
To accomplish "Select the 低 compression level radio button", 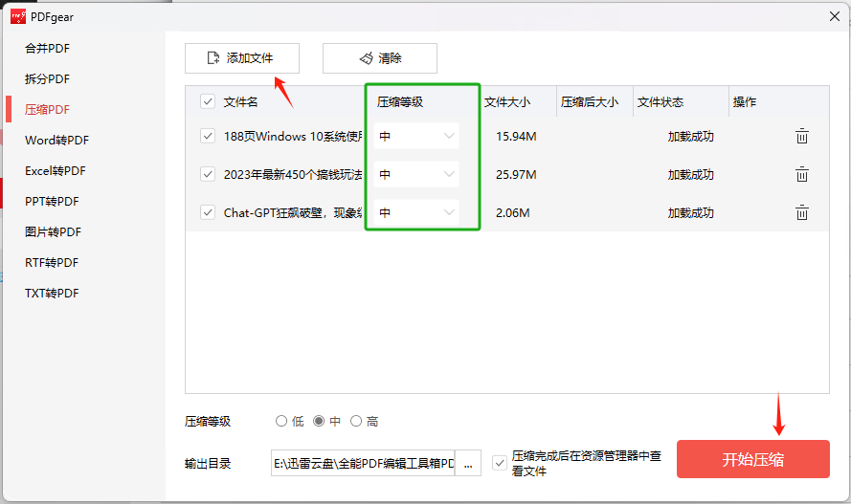I will click(x=281, y=422).
